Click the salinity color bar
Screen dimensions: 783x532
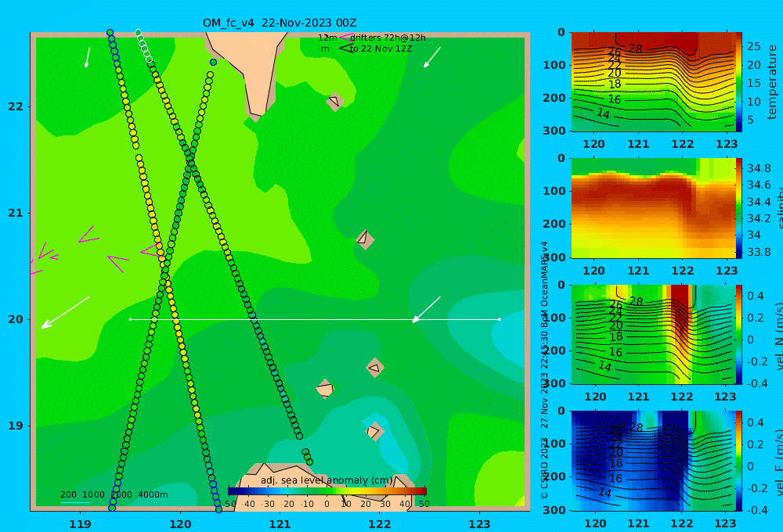pos(738,208)
